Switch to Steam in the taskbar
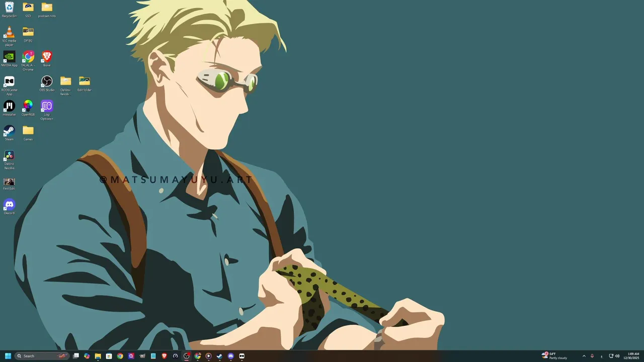The width and height of the screenshot is (644, 362). click(x=219, y=356)
